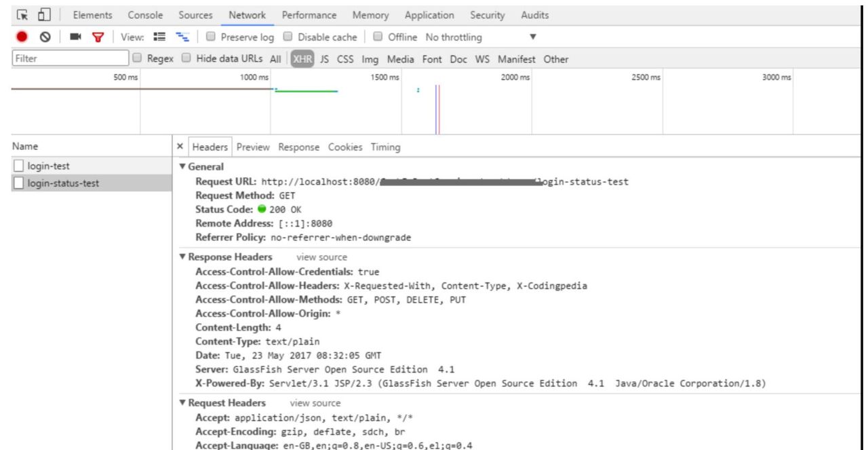Open the Security panel tab
The width and height of the screenshot is (868, 450).
click(x=487, y=15)
